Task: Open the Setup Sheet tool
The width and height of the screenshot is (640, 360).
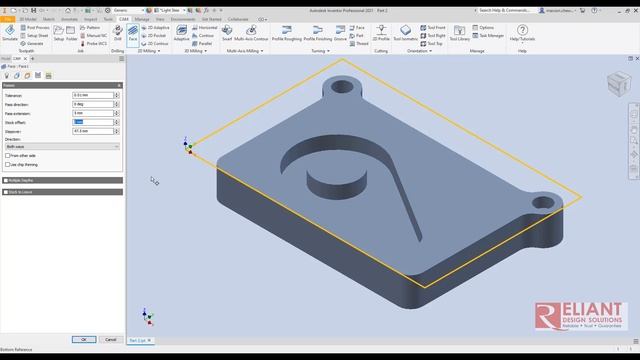Action: (34, 36)
